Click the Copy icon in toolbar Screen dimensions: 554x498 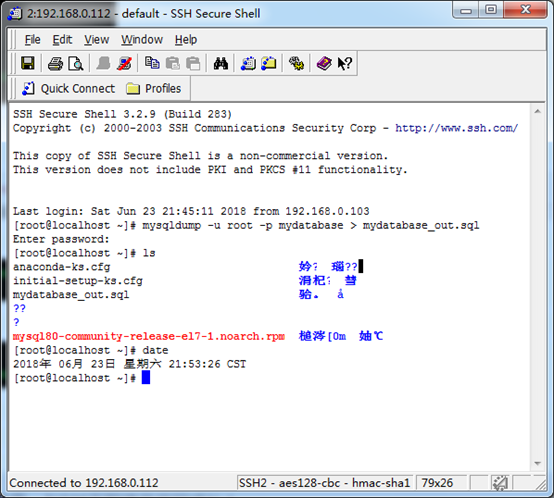(x=152, y=63)
